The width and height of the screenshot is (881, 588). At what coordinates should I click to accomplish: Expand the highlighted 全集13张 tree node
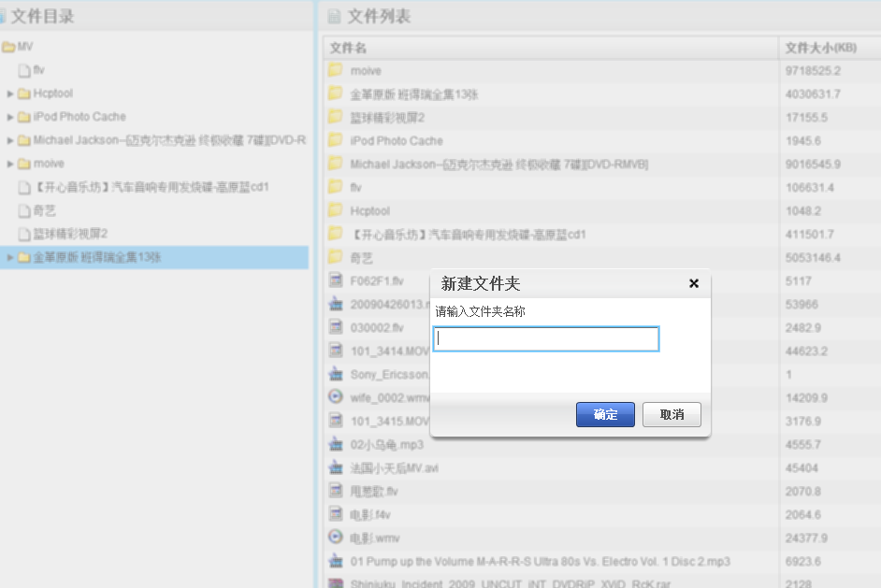point(10,257)
